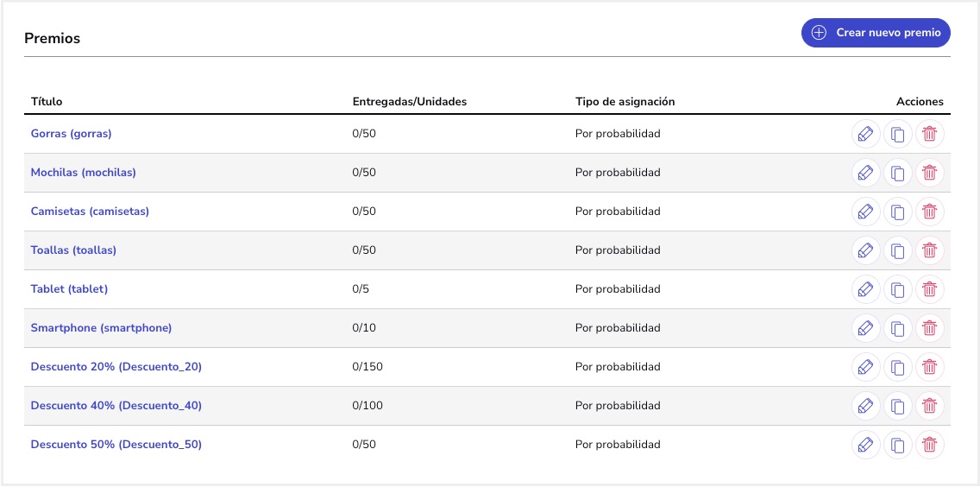980x487 pixels.
Task: Edit the Gorras prize with pencil icon
Action: [x=865, y=134]
